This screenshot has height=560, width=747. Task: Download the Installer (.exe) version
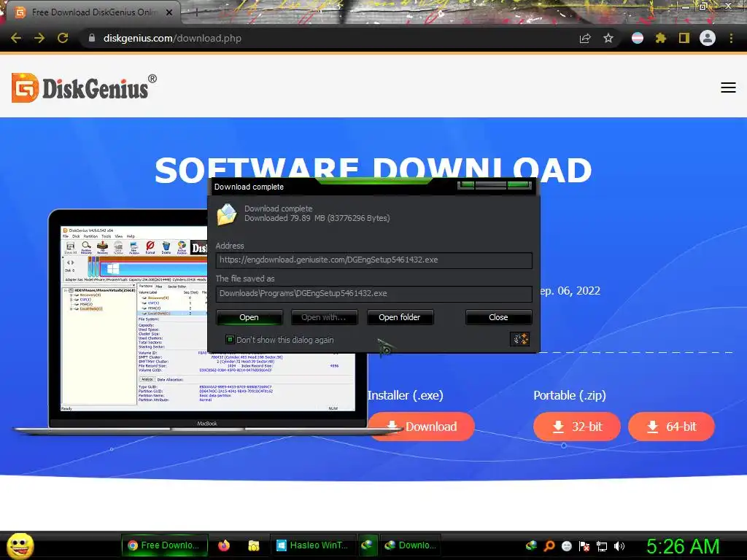pos(422,426)
